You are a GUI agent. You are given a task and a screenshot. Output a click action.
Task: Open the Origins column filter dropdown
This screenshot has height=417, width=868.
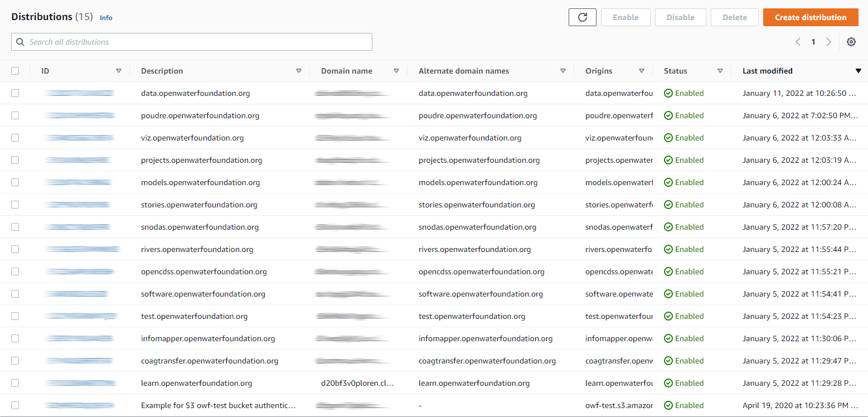pos(642,71)
